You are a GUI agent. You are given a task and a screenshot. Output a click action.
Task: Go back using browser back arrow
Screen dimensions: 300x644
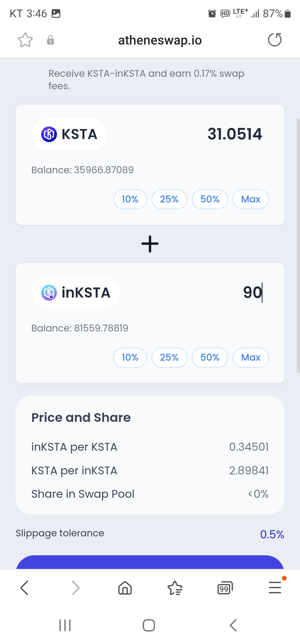24,588
